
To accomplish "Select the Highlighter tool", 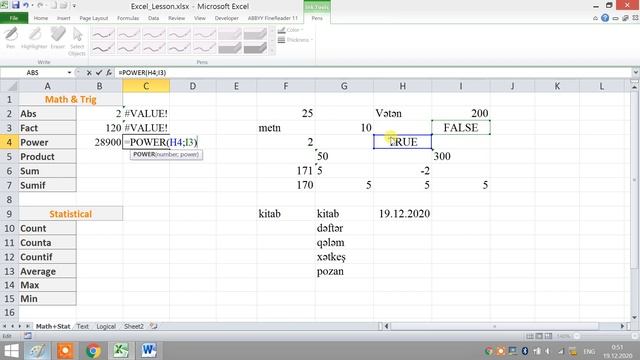I will tap(34, 38).
